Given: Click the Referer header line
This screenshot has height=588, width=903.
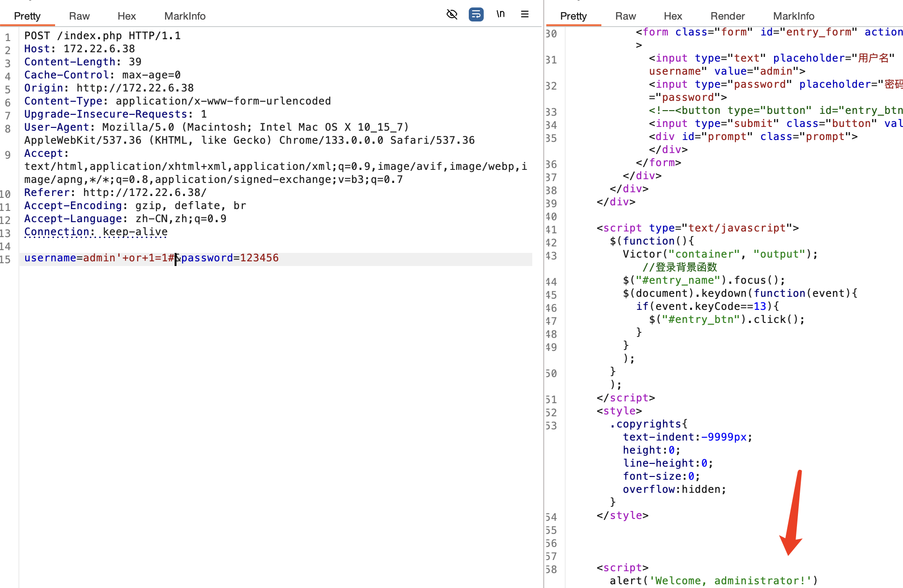Looking at the screenshot, I should 115,192.
